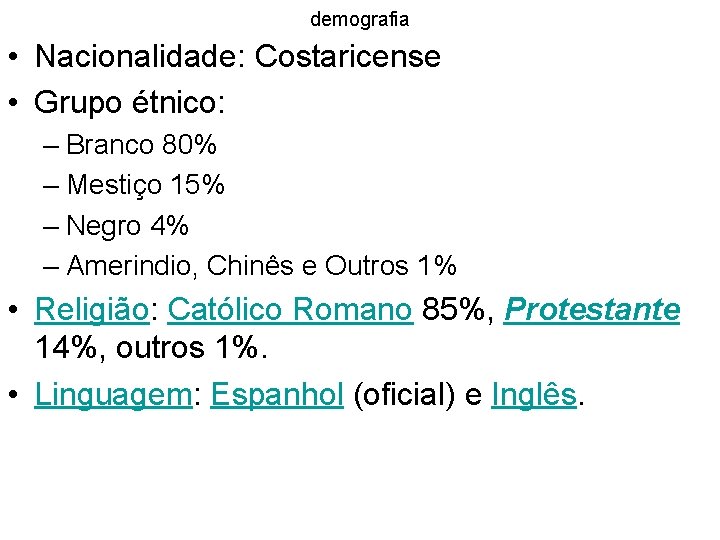The width and height of the screenshot is (720, 540).
Task: Select the Negro 4% sub-item
Action: pyautogui.click(x=127, y=226)
